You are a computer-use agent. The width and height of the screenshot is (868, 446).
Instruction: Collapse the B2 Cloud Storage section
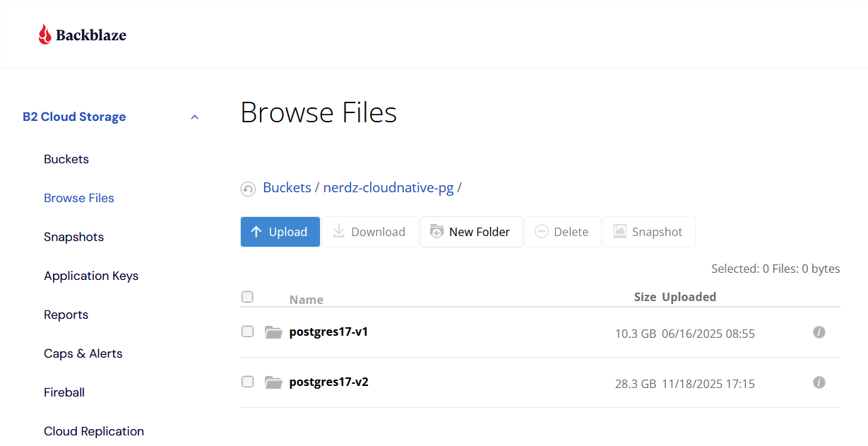[x=194, y=117]
